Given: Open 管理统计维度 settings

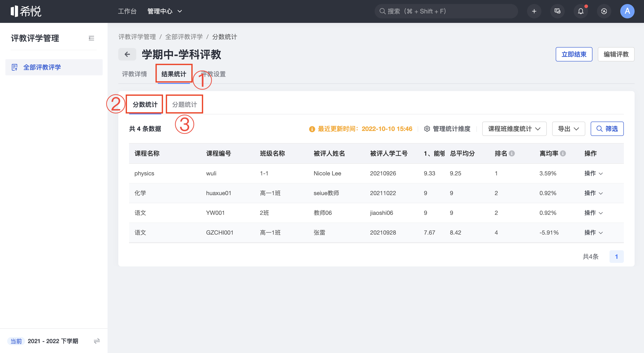Looking at the screenshot, I should click(x=447, y=129).
